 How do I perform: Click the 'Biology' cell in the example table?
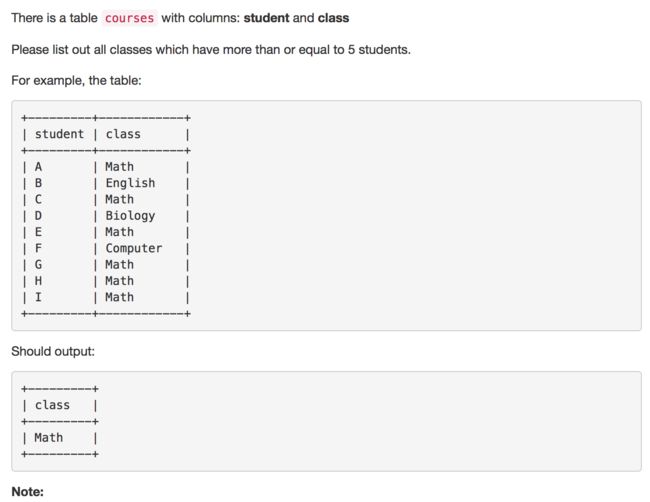[130, 216]
